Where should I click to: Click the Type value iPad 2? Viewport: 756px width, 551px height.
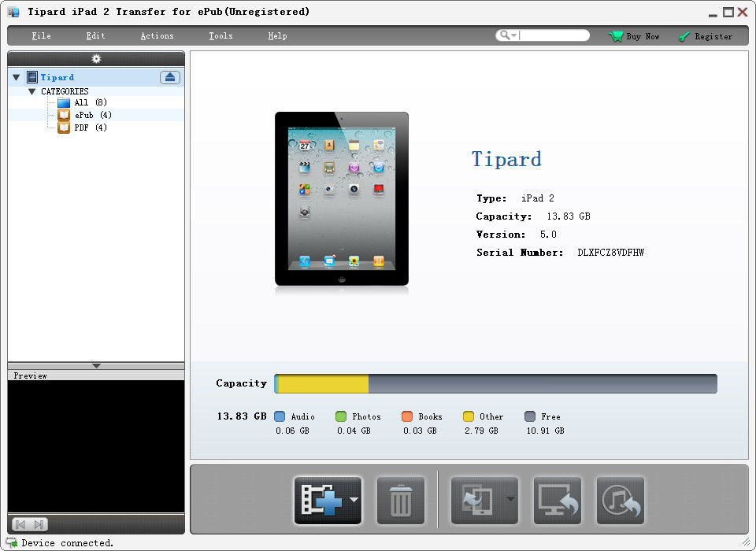click(538, 198)
